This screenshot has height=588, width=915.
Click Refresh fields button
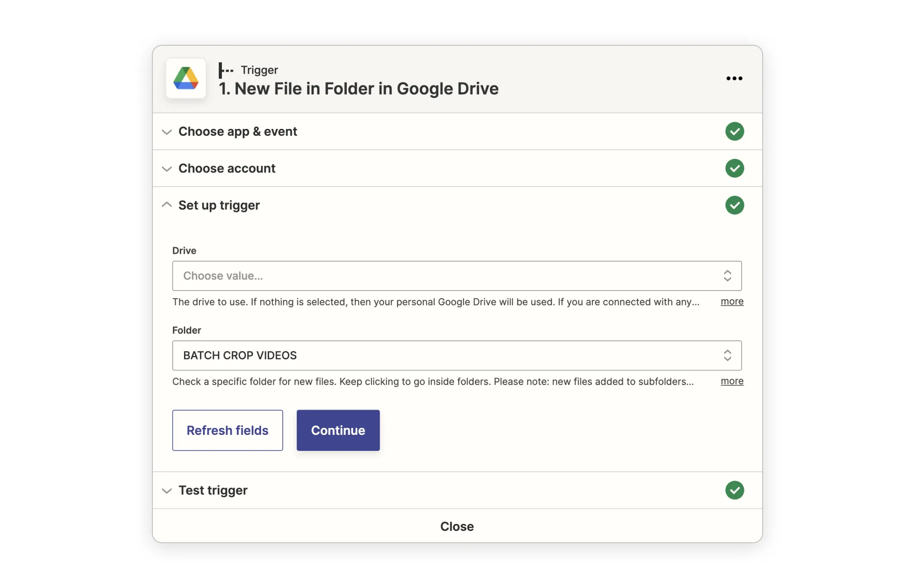[x=227, y=430]
